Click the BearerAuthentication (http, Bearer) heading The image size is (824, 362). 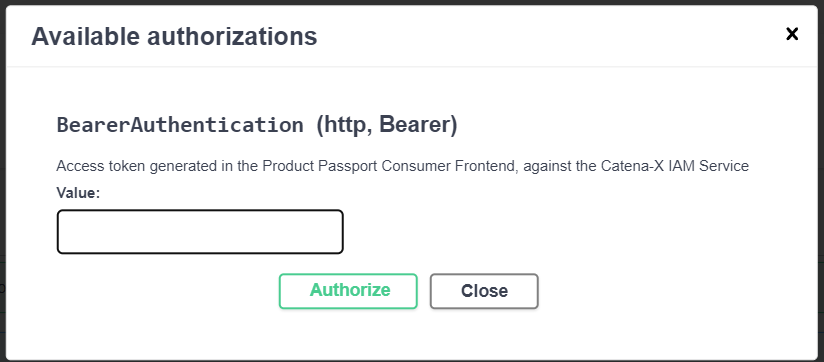257,125
